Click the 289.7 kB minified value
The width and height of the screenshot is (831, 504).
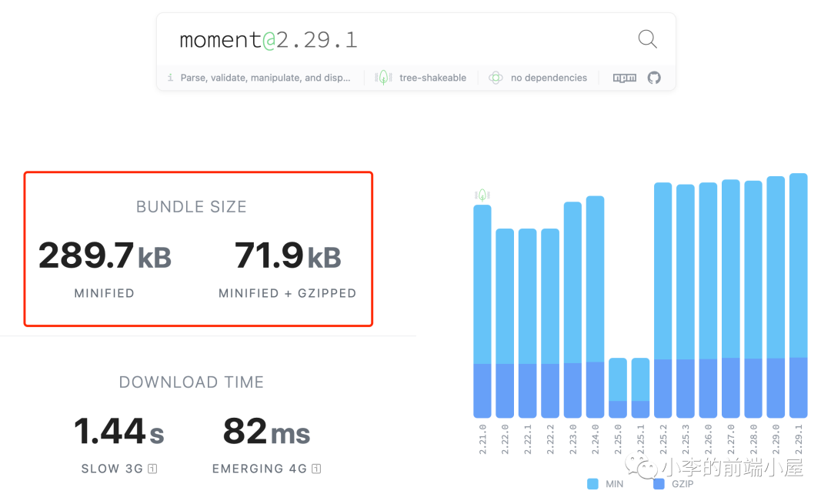click(x=105, y=255)
